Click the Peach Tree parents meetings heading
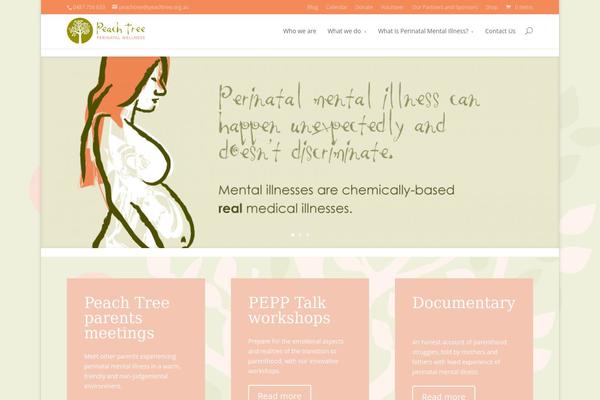Viewport: 600px width, 400px height. [x=127, y=317]
